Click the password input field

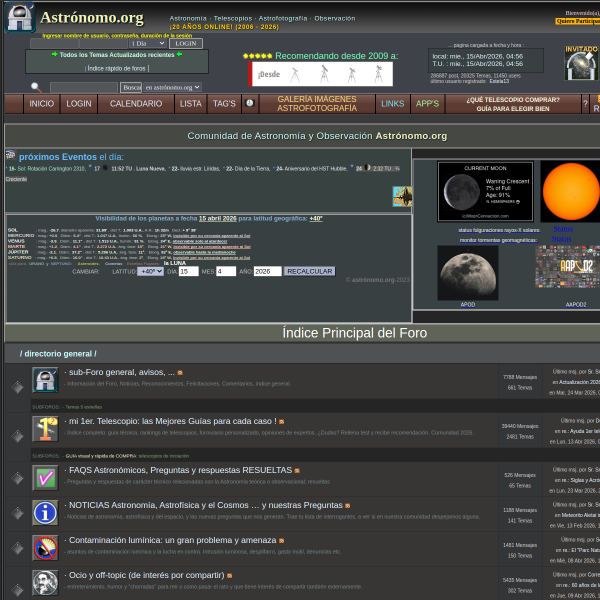pyautogui.click(x=103, y=44)
